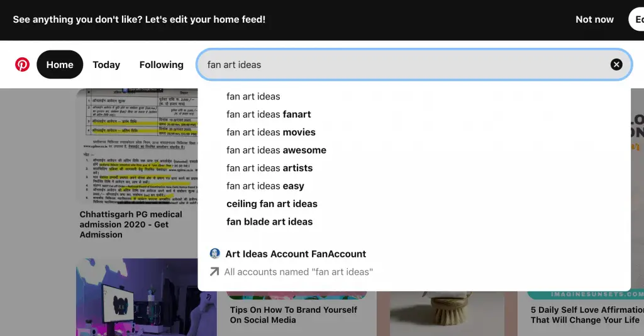644x336 pixels.
Task: Open 5 Daily Self Love Affirmations pin
Action: pyautogui.click(x=587, y=315)
